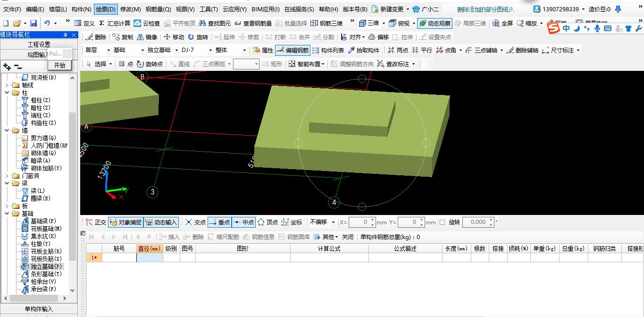Toggle 垂点 perpendicular snap
Screen dimensions: 644x317
pyautogui.click(x=219, y=222)
